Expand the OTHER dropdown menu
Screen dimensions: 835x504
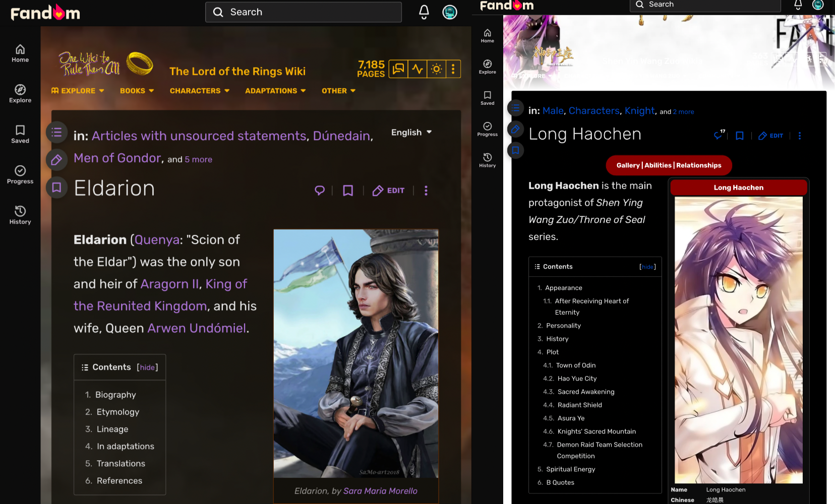click(x=339, y=91)
